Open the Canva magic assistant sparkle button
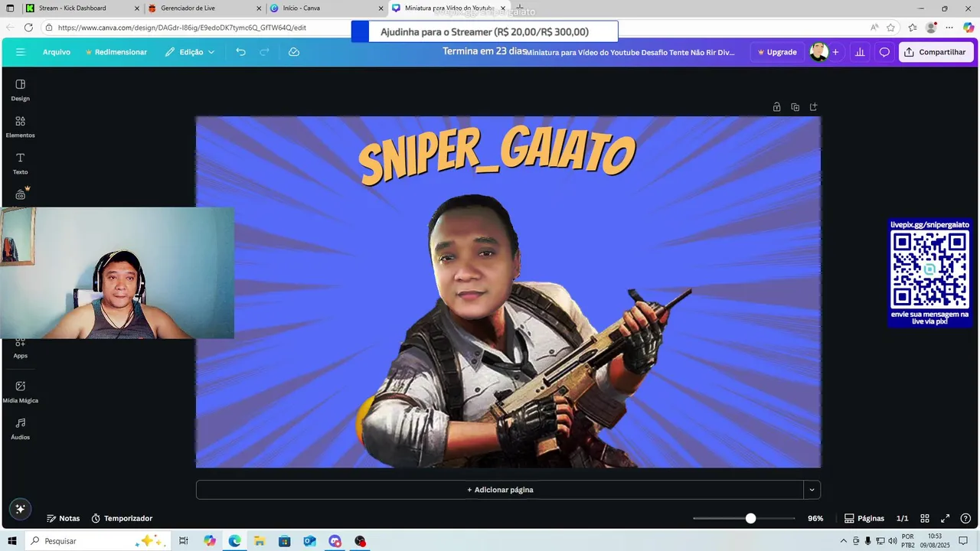Viewport: 980px width, 551px height. tap(21, 508)
